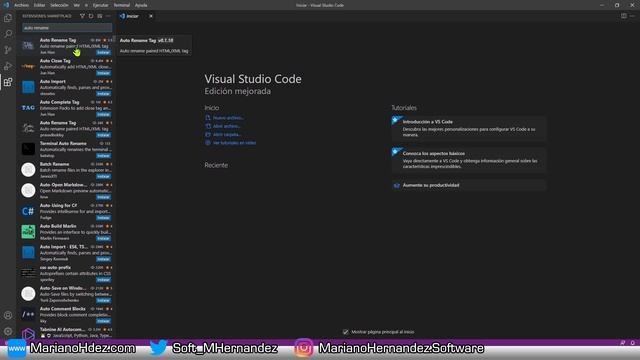Close the Iniciar tab
This screenshot has height=360, width=640.
click(x=151, y=16)
